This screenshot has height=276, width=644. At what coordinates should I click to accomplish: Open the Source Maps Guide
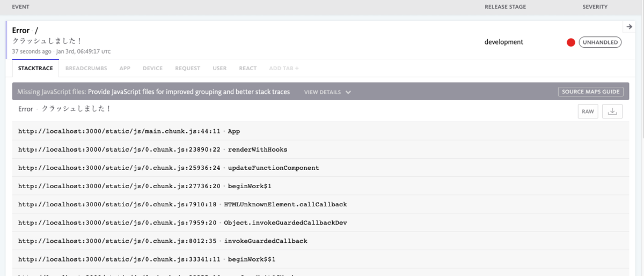[x=590, y=92]
